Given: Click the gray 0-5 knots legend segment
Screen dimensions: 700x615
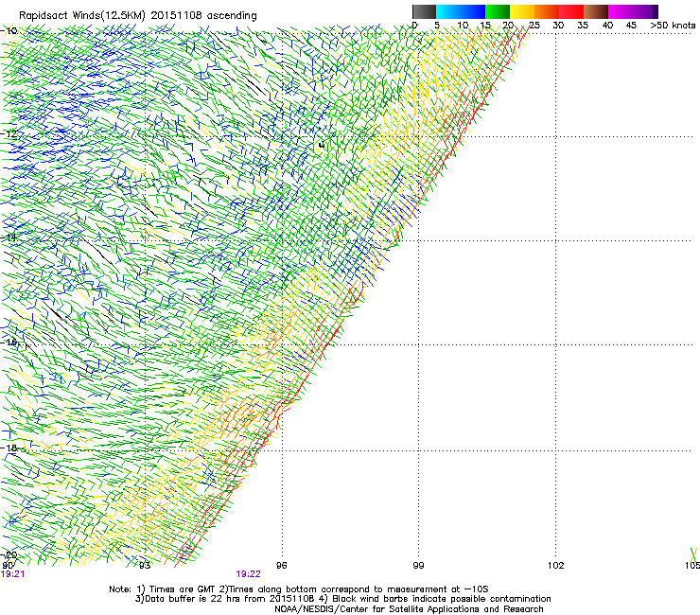Looking at the screenshot, I should [x=424, y=11].
